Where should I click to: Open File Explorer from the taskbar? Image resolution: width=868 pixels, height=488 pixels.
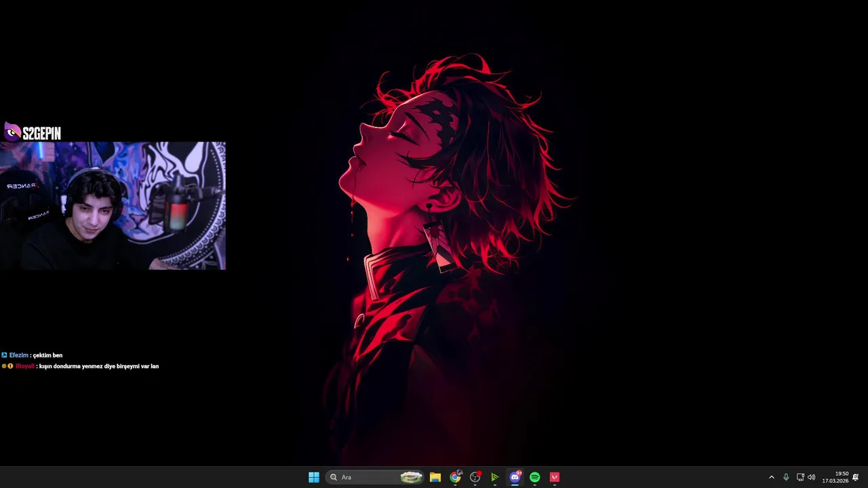tap(435, 477)
